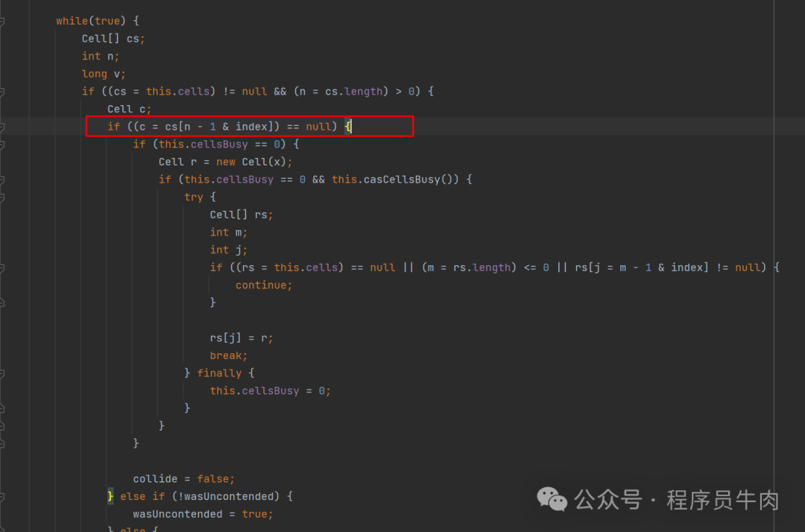This screenshot has height=532, width=805.
Task: Click the "break;" keyword
Action: pyautogui.click(x=228, y=355)
